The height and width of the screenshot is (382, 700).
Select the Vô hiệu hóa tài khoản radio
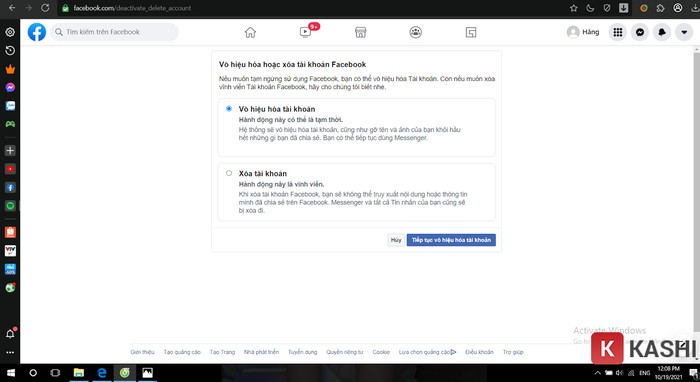(x=229, y=108)
